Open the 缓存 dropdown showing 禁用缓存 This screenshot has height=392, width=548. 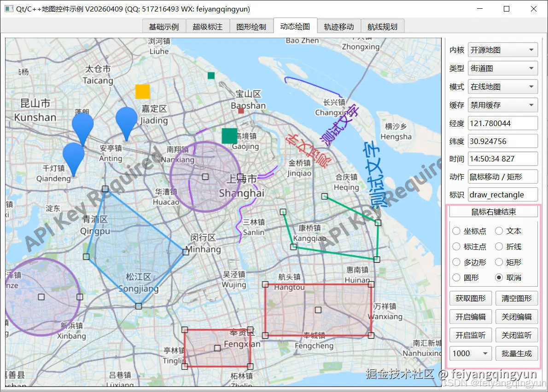click(502, 105)
